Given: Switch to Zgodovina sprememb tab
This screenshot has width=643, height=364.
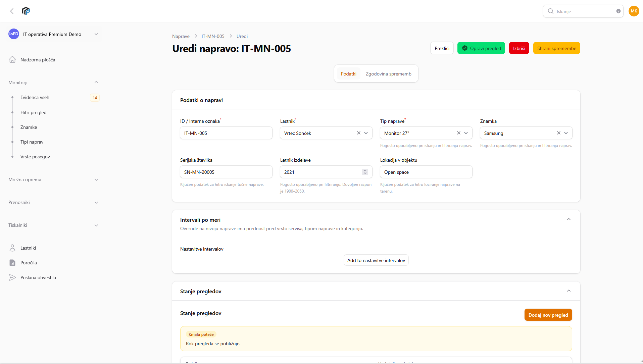Looking at the screenshot, I should 388,74.
